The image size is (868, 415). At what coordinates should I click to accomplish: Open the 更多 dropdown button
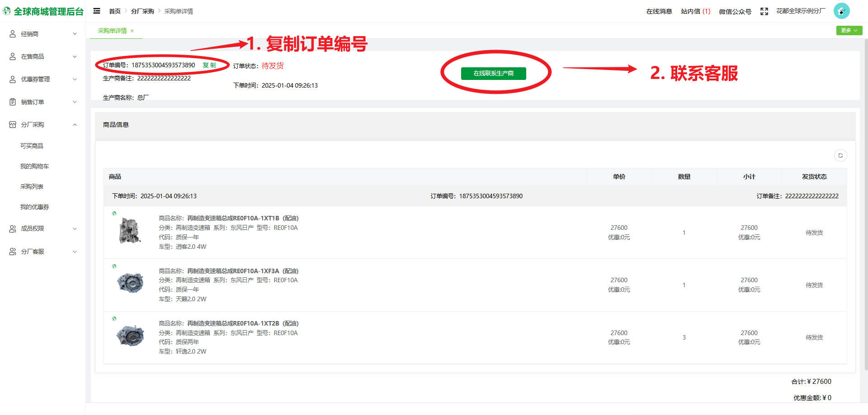849,30
